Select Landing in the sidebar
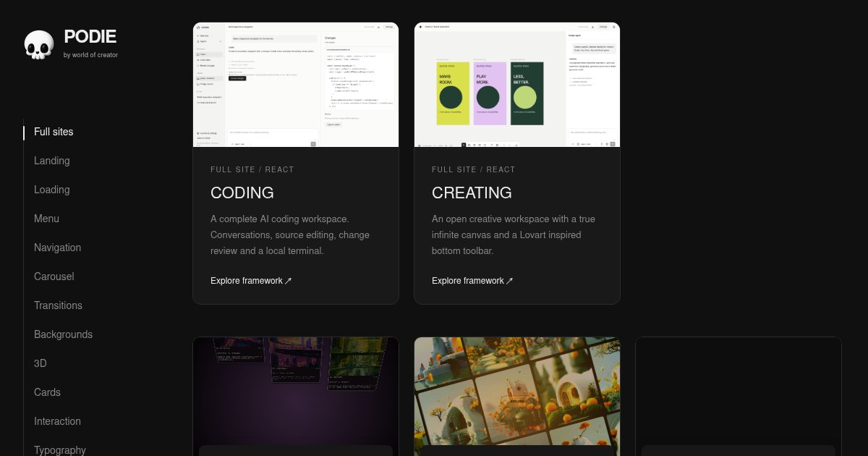The height and width of the screenshot is (456, 868). click(52, 161)
